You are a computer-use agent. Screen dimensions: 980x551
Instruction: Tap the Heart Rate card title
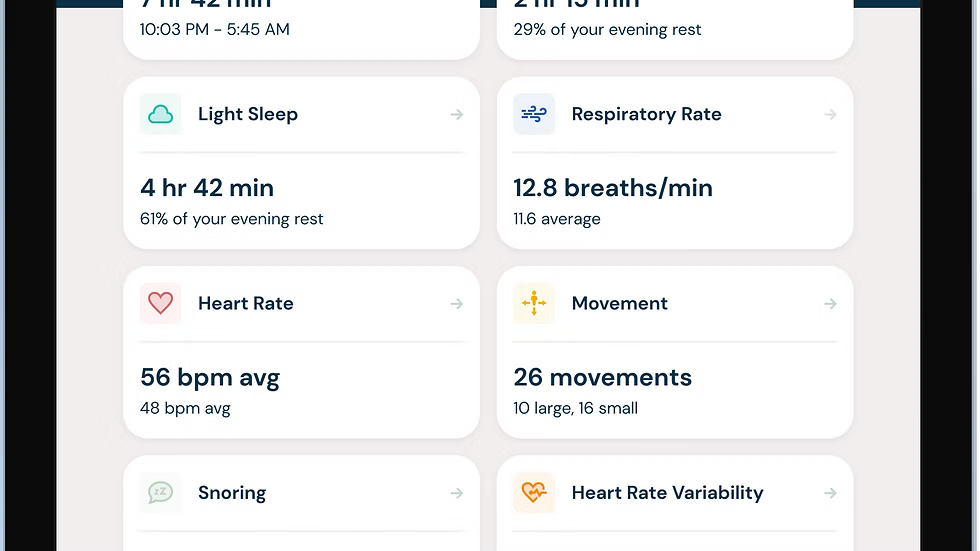click(x=246, y=303)
